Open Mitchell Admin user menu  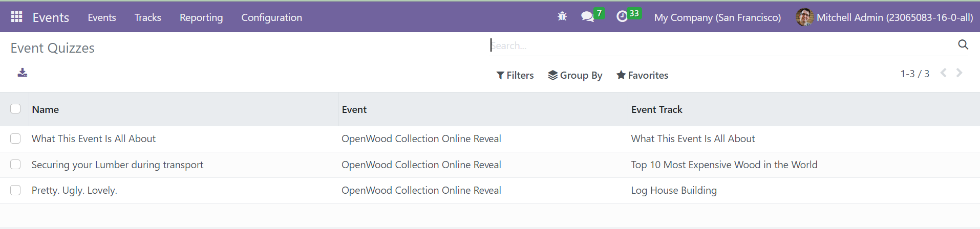(x=884, y=17)
